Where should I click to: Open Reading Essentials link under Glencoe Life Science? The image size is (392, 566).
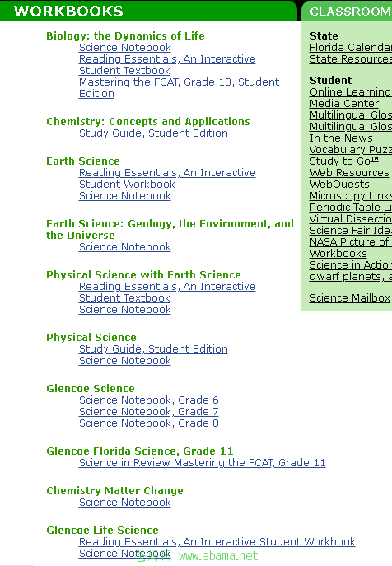pyautogui.click(x=217, y=542)
